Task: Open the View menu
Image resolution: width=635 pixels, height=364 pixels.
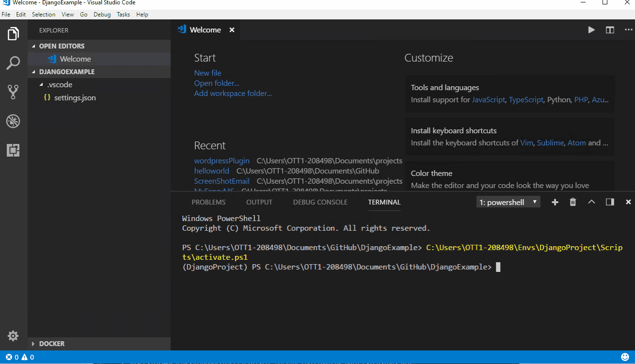Action: point(68,15)
